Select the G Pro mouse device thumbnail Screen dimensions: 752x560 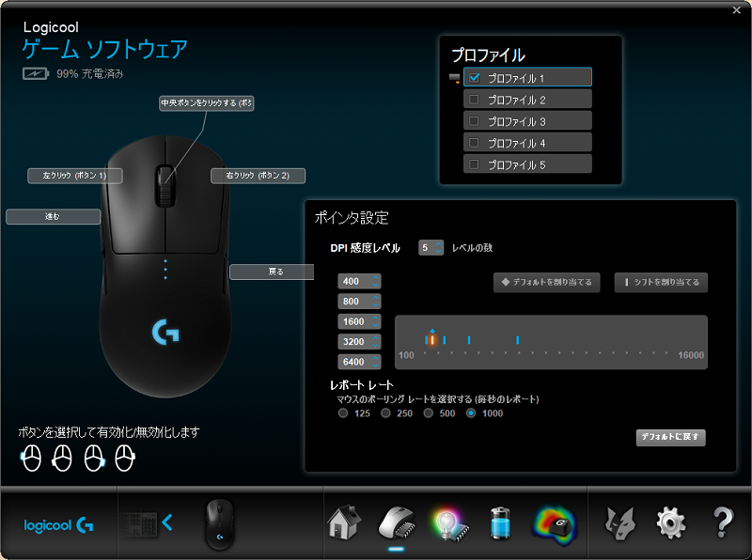point(220,524)
